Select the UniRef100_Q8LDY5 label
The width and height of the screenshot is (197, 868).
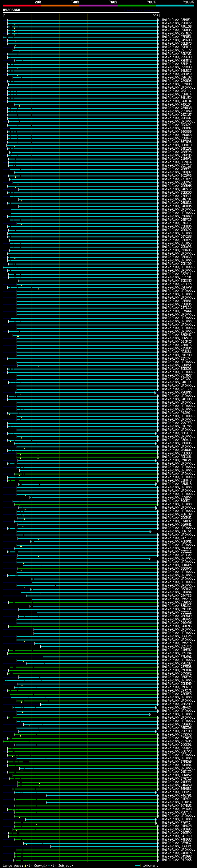pyautogui.click(x=177, y=43)
